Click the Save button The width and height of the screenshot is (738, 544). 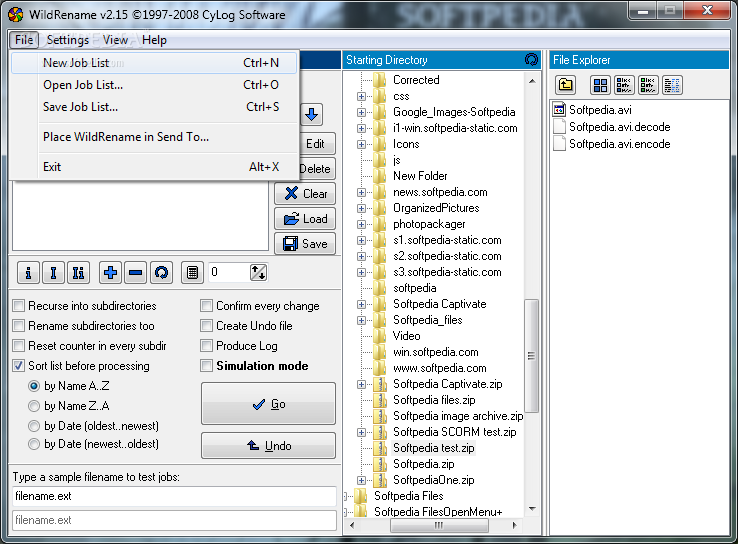[305, 243]
